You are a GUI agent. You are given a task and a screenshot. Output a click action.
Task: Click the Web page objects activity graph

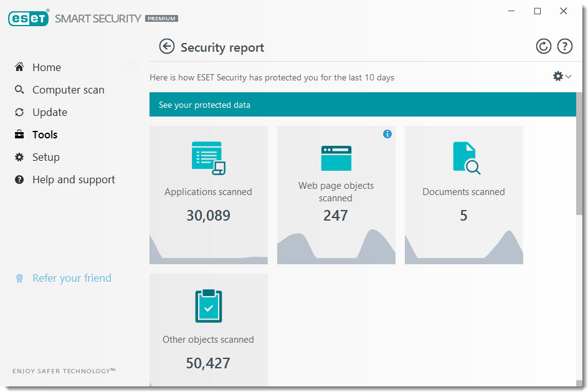click(x=336, y=246)
